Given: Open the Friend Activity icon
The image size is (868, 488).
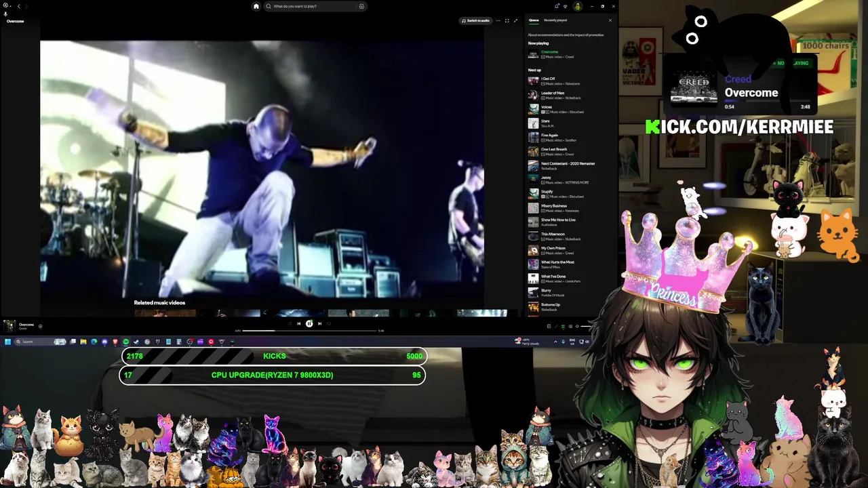Looking at the screenshot, I should 566,6.
